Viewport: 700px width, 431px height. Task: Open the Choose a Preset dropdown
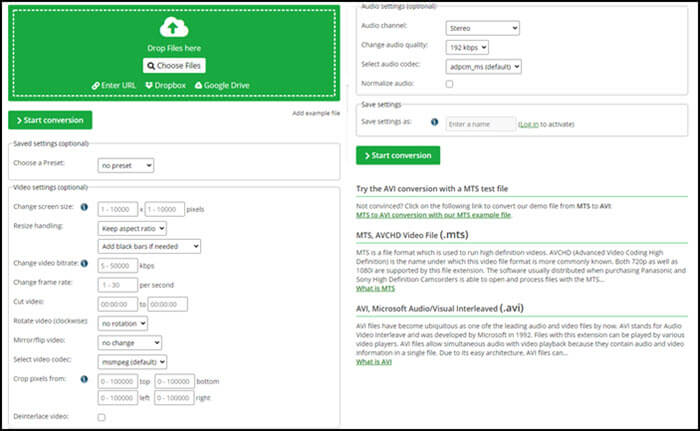click(125, 165)
